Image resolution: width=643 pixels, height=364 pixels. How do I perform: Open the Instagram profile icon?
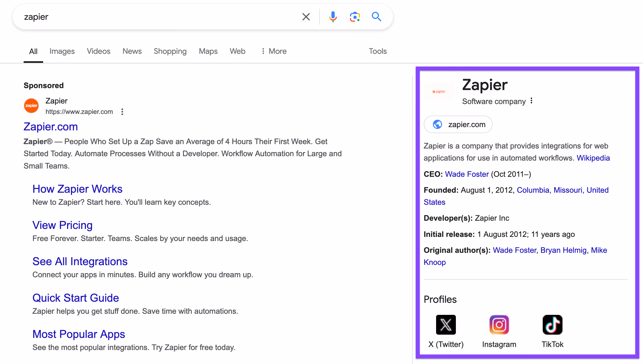(499, 325)
